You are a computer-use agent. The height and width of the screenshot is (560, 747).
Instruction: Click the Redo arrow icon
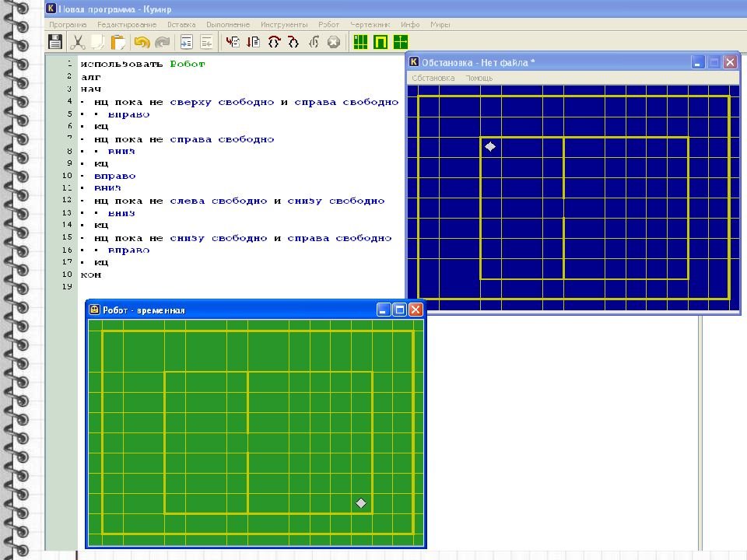(x=163, y=42)
